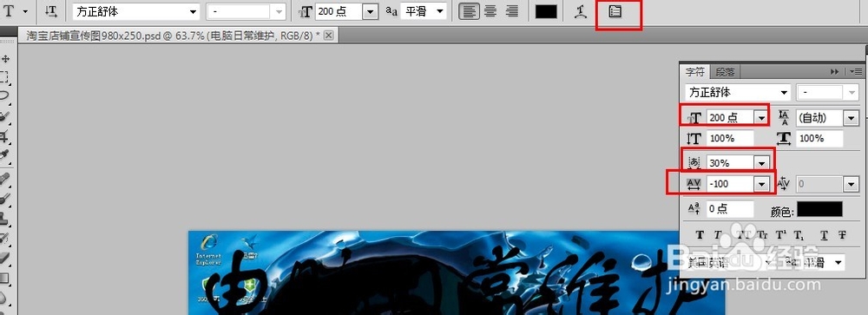The image size is (868, 315).
Task: Open the 颜色 color swatch in Character panel
Action: pyautogui.click(x=819, y=209)
